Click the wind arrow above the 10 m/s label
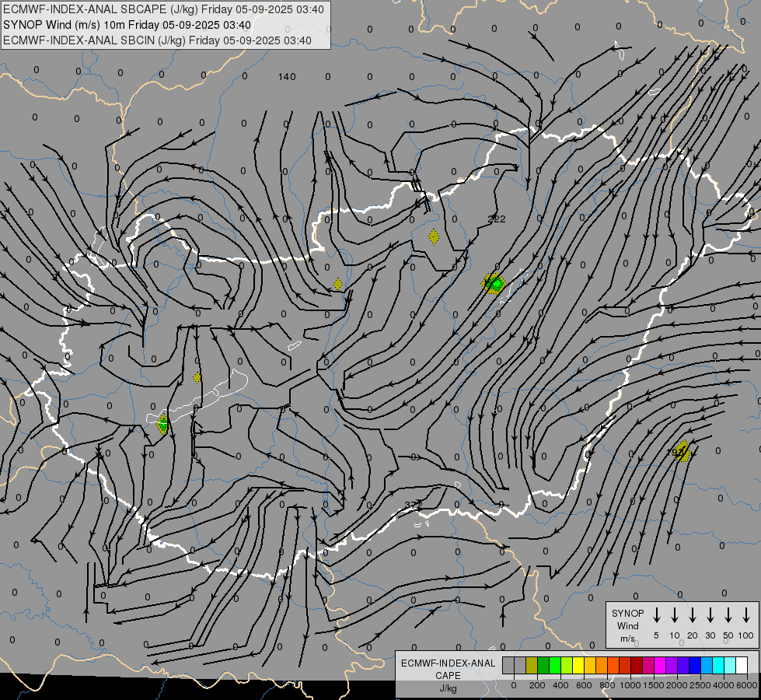The image size is (761, 700). pyautogui.click(x=674, y=615)
